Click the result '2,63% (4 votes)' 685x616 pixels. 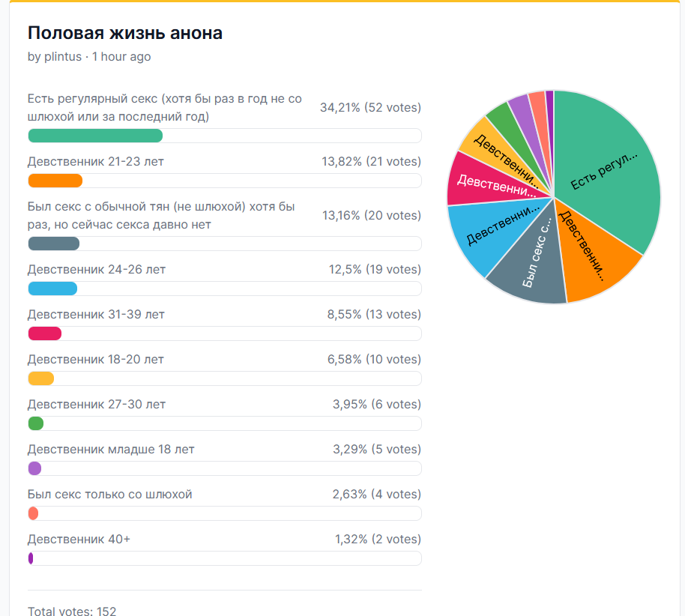coord(376,495)
